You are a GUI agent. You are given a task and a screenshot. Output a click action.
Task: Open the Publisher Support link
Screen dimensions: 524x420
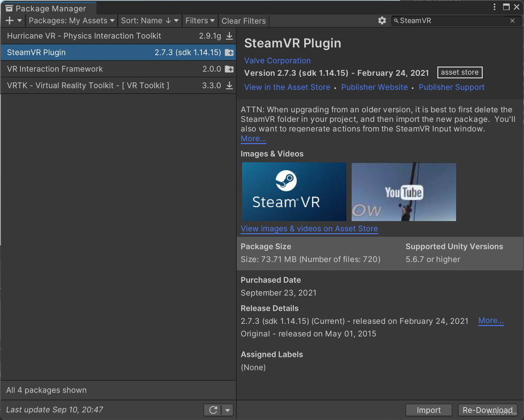point(451,87)
